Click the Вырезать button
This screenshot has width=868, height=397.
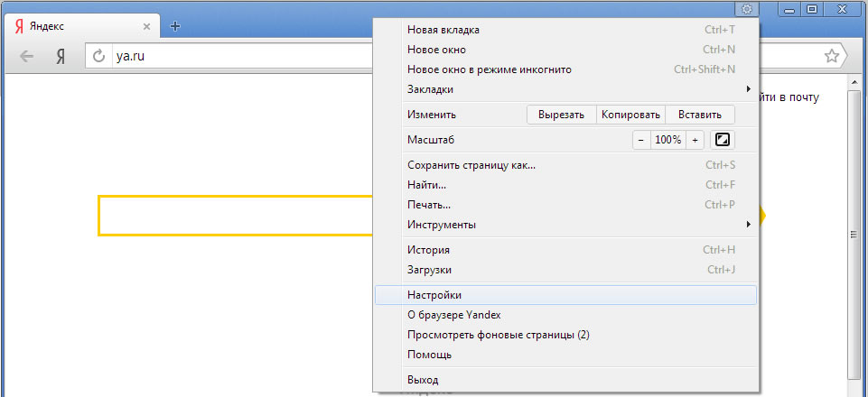pyautogui.click(x=561, y=115)
